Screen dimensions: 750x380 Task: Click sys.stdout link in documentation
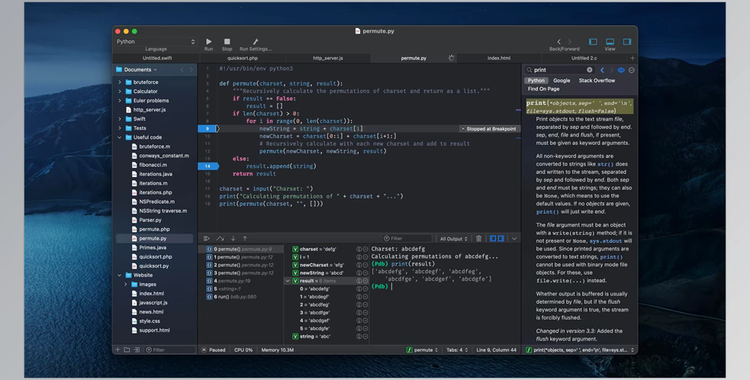[x=605, y=241]
